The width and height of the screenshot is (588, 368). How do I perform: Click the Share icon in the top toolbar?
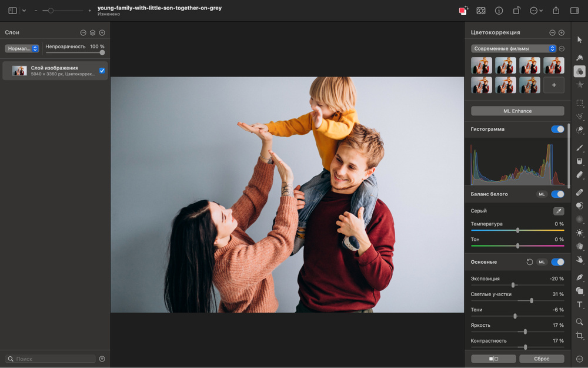point(555,10)
